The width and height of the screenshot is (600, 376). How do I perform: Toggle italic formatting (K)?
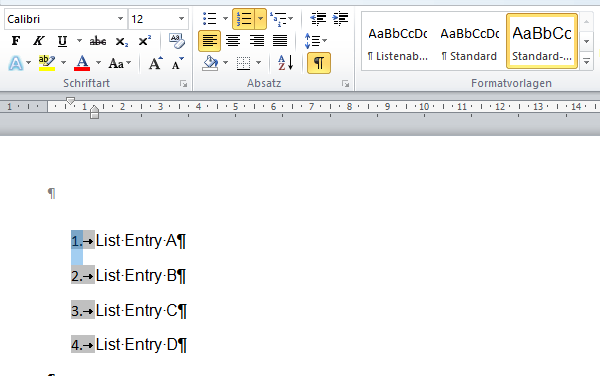pos(39,41)
